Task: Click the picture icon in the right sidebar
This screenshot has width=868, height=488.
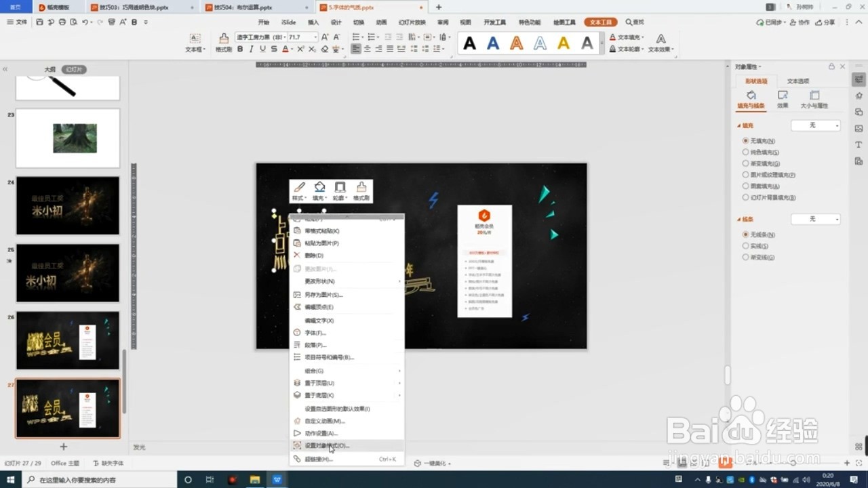Action: point(859,128)
